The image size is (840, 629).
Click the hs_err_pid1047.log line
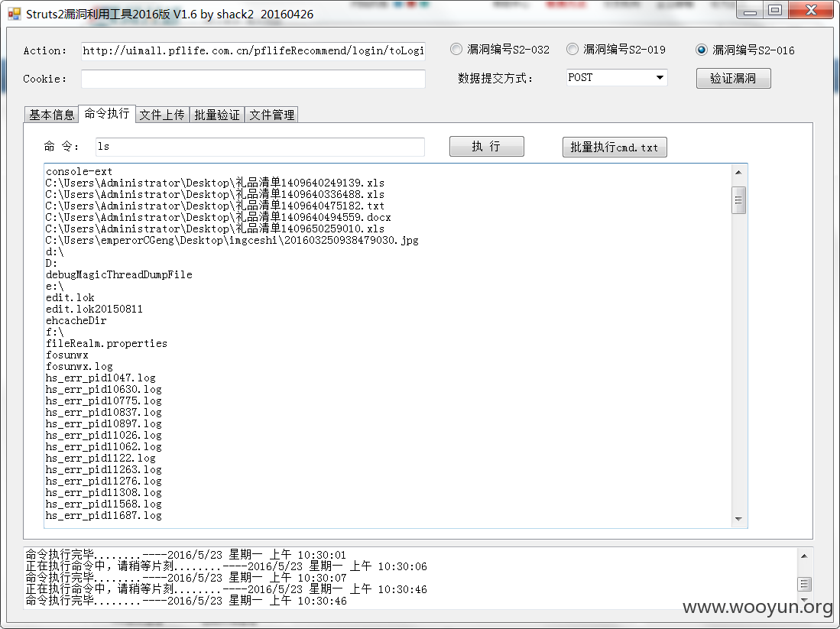101,378
